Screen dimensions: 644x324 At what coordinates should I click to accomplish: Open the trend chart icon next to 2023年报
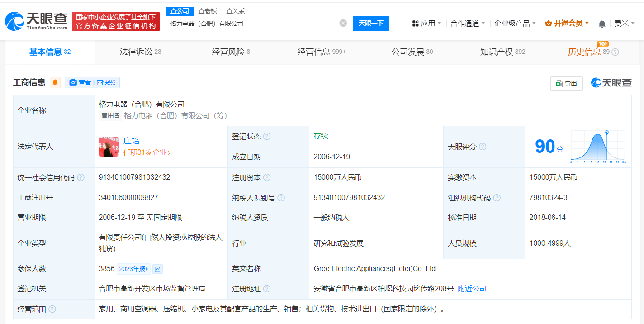[x=157, y=268]
